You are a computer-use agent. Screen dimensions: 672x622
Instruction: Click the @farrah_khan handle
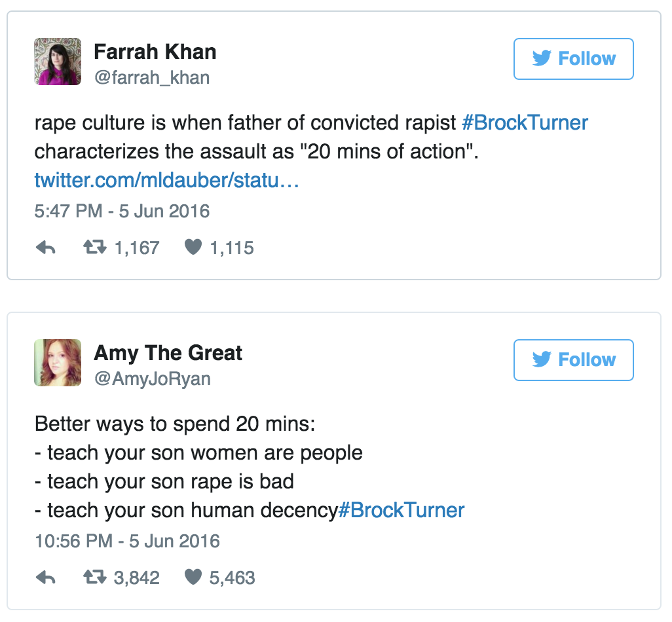(152, 77)
